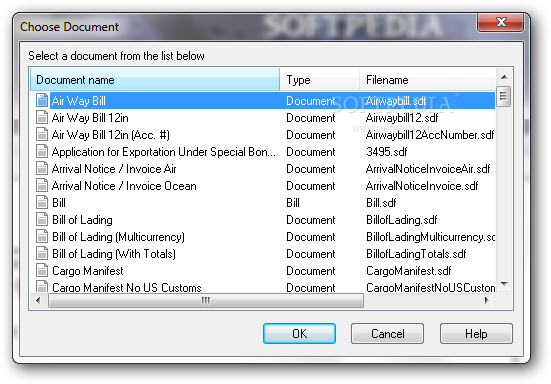Click the document icon beside Air Way Bill
Image resolution: width=551 pixels, height=384 pixels.
[x=42, y=100]
